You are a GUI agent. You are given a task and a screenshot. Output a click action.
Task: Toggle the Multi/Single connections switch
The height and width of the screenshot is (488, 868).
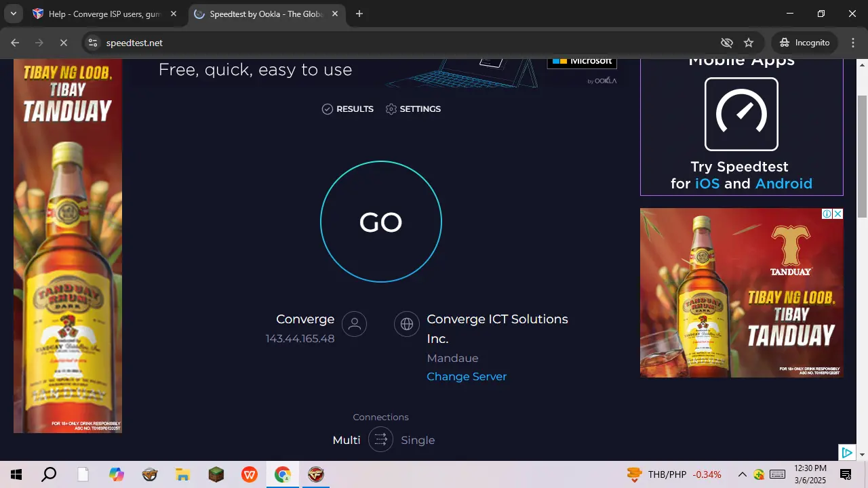pyautogui.click(x=381, y=440)
